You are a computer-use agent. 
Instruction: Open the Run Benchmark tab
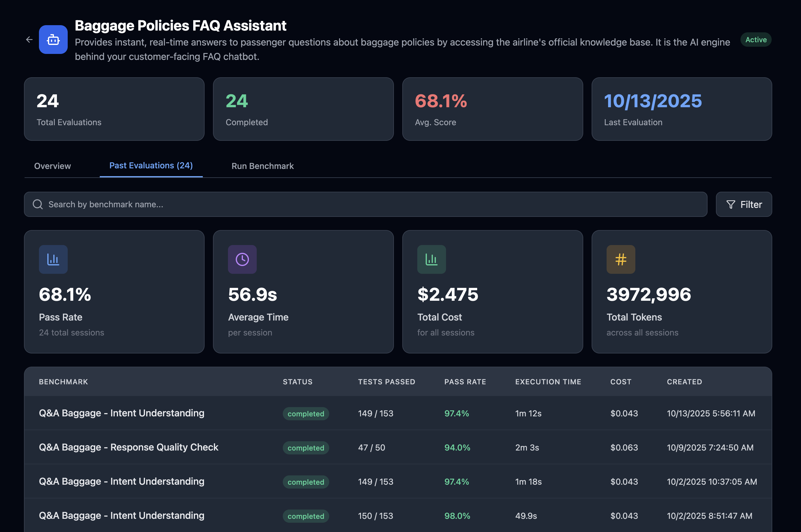tap(262, 166)
